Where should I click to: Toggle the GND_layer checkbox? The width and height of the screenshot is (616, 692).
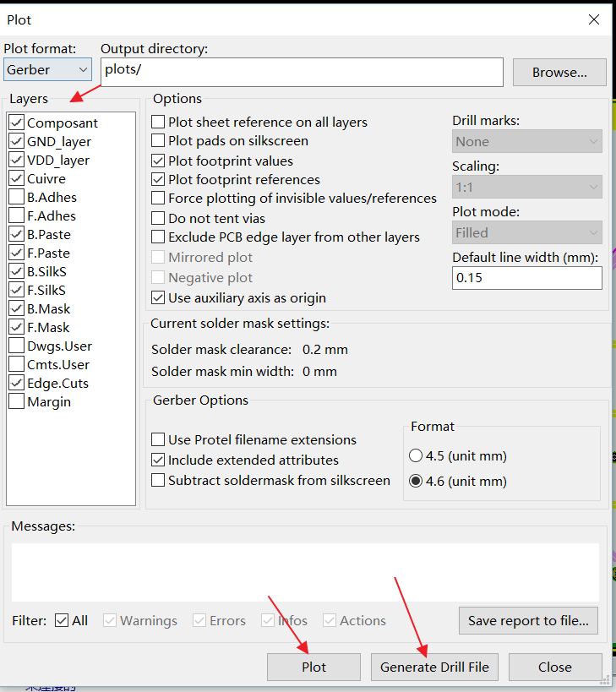pyautogui.click(x=16, y=142)
